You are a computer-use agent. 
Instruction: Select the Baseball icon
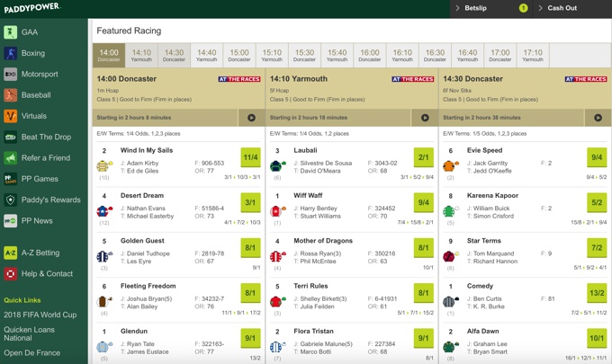coord(11,94)
